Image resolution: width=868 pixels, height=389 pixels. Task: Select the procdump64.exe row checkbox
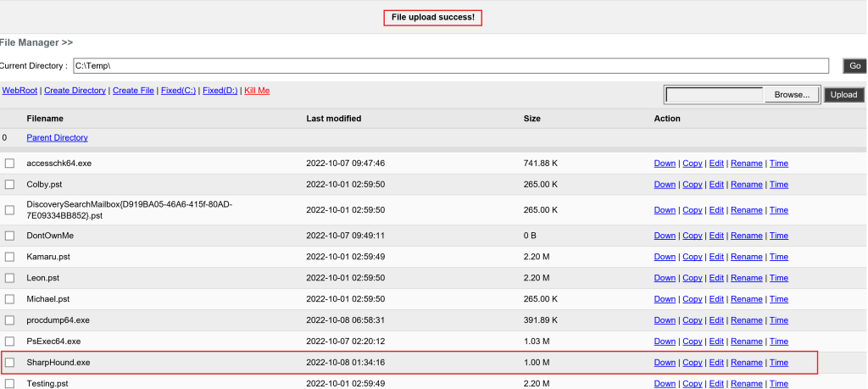click(x=10, y=320)
